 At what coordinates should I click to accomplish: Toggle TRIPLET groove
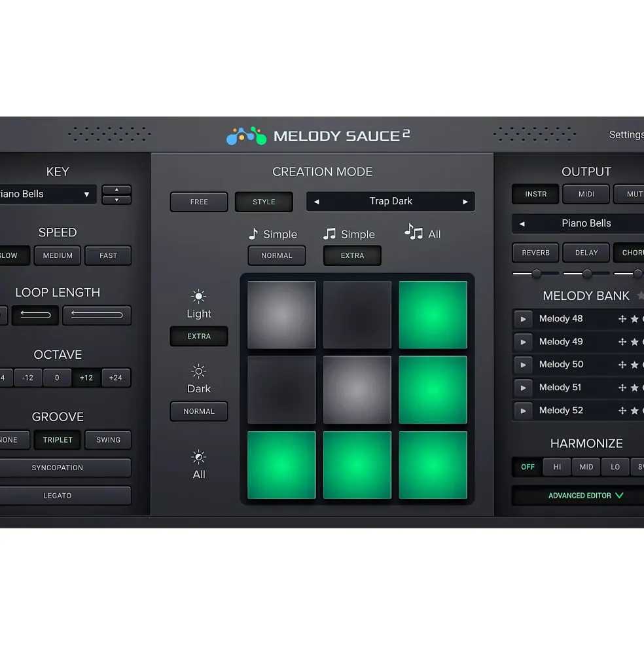pos(58,440)
